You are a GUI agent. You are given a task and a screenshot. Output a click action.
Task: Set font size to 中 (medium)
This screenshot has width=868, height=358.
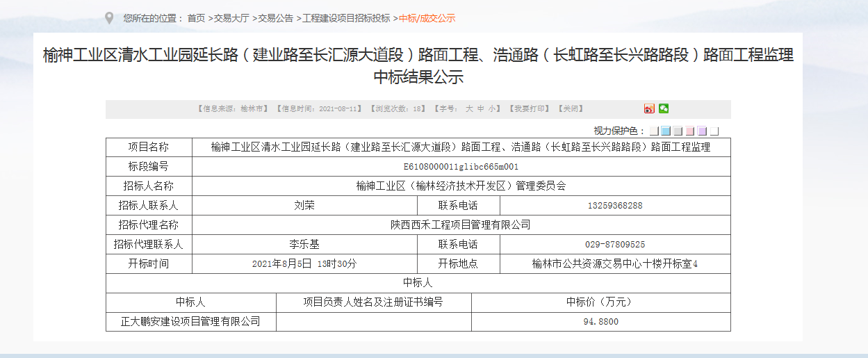(480, 109)
